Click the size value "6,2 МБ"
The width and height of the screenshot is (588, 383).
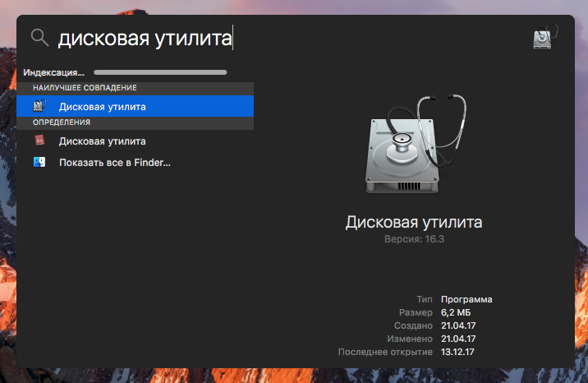point(456,312)
